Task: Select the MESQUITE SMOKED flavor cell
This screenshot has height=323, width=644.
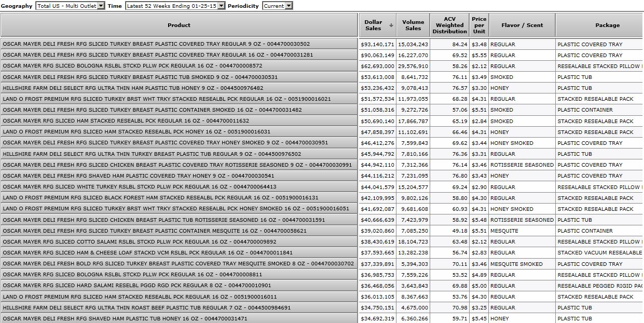Action: 516,264
